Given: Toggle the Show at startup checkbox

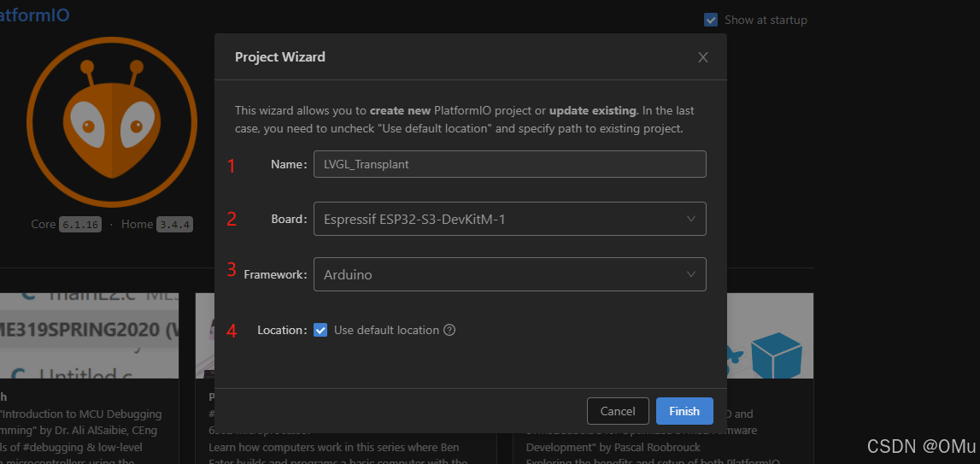Looking at the screenshot, I should 711,20.
